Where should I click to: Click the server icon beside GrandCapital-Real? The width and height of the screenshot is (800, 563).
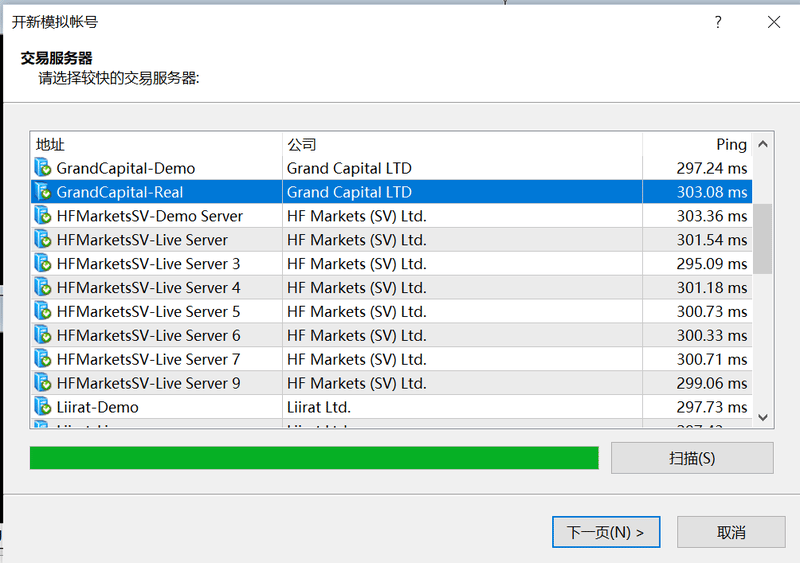coord(43,191)
